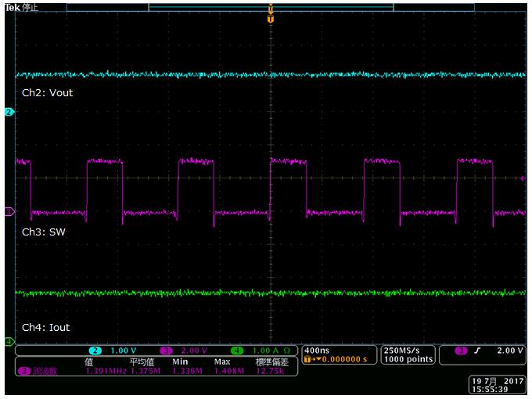Click the ohm symbol after 1.00 A
532x399 pixels.
[287, 350]
